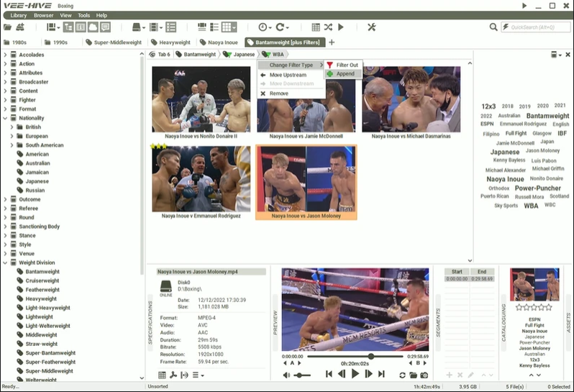Step one frame forward in preview
The height and width of the screenshot is (392, 574).
click(x=368, y=374)
